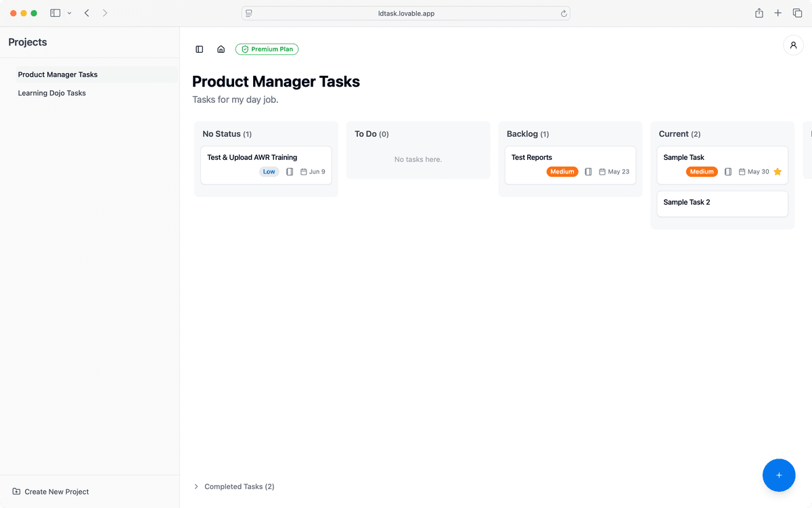Click the page settings icon in address bar

click(x=249, y=13)
